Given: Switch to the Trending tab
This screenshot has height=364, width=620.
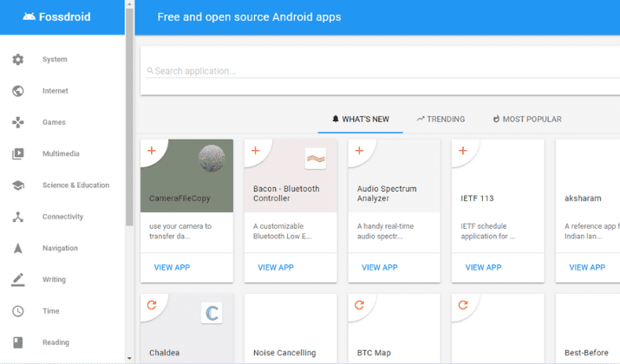Looking at the screenshot, I should click(x=441, y=120).
